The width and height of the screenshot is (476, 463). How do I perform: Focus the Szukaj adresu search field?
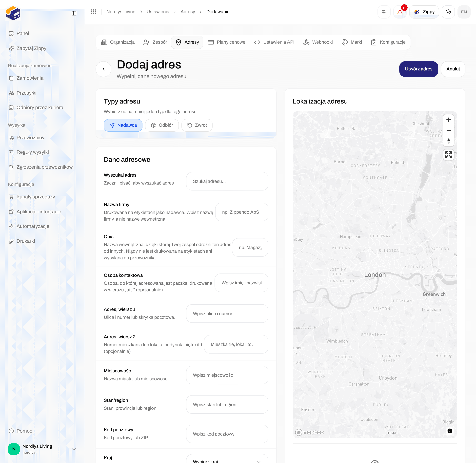pyautogui.click(x=227, y=181)
